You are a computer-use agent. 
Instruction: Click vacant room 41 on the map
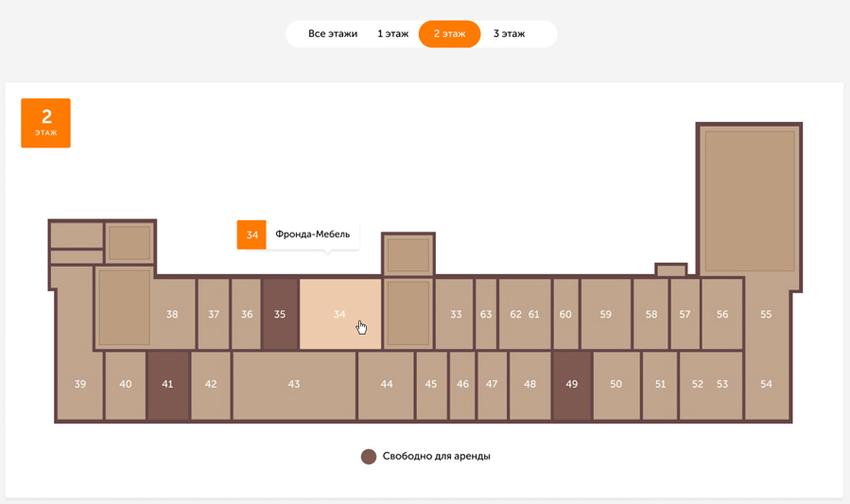(167, 384)
